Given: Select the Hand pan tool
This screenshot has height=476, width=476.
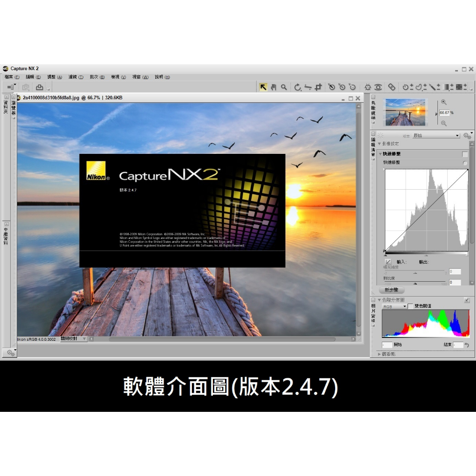Looking at the screenshot, I should pyautogui.click(x=273, y=87).
